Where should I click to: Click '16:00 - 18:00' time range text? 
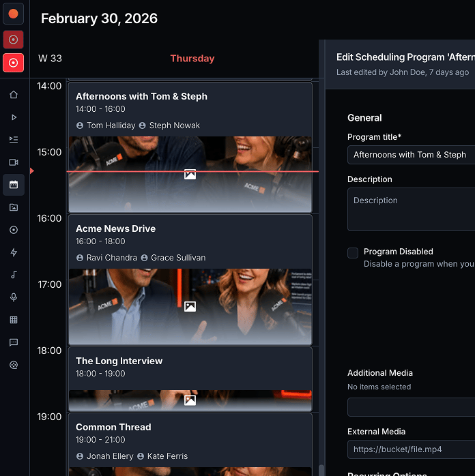coord(100,241)
